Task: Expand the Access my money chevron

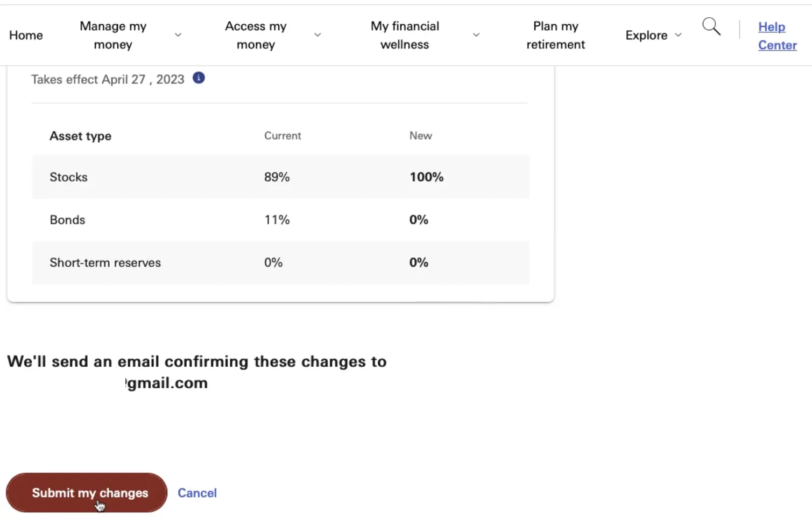Action: click(x=317, y=35)
